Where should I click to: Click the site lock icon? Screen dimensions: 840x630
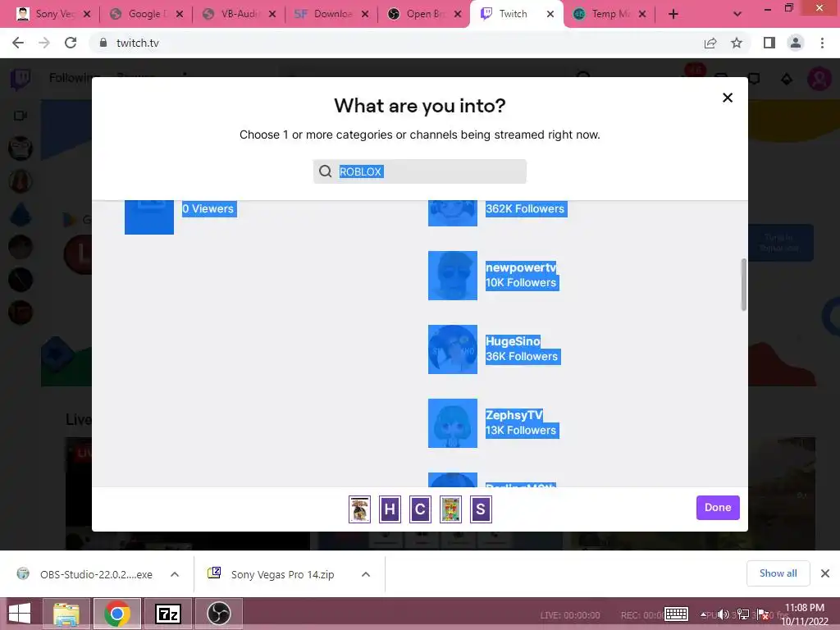[103, 43]
